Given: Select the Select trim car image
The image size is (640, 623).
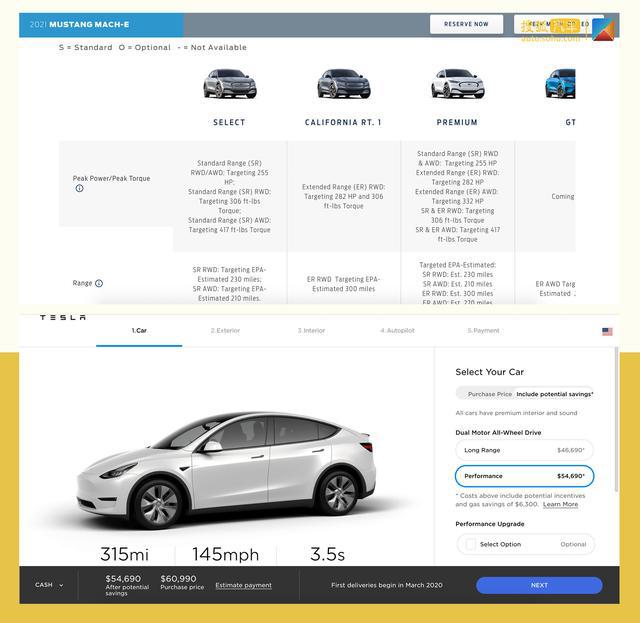Looking at the screenshot, I should [x=230, y=84].
